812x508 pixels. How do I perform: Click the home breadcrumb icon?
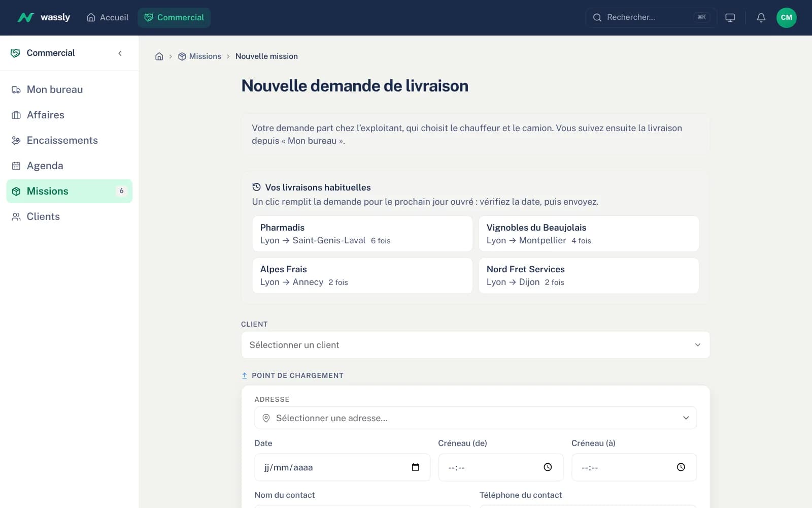click(x=159, y=56)
